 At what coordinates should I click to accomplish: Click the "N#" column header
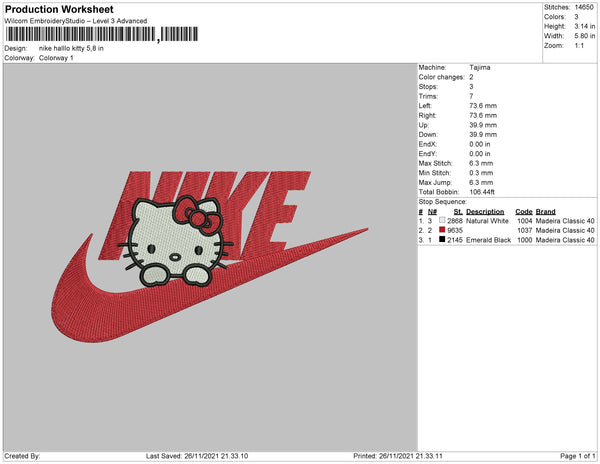[432, 212]
